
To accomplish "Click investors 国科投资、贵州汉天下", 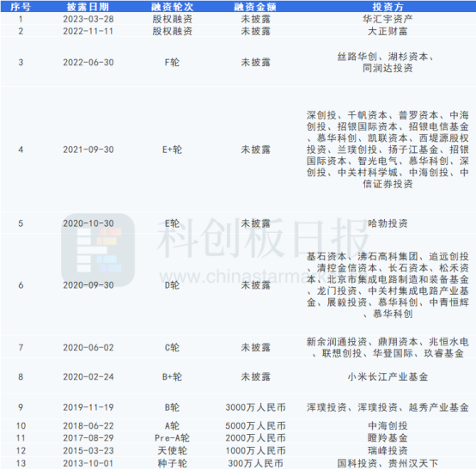I will coord(388,463).
